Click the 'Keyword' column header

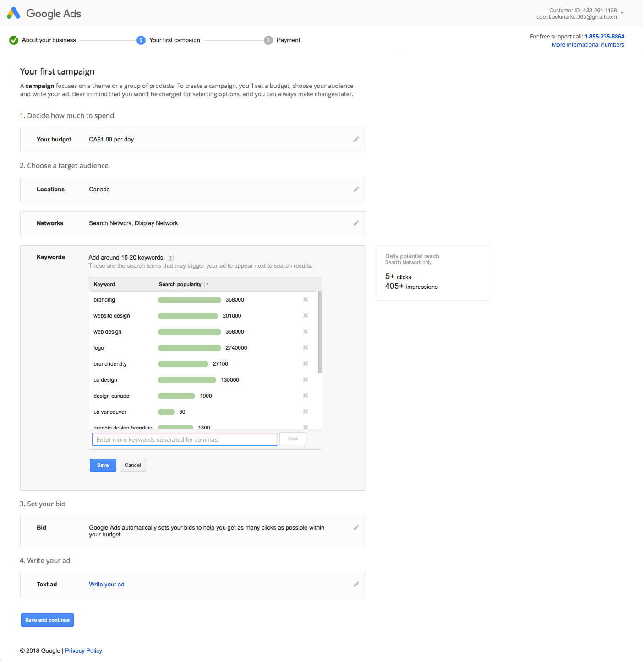[x=104, y=284]
